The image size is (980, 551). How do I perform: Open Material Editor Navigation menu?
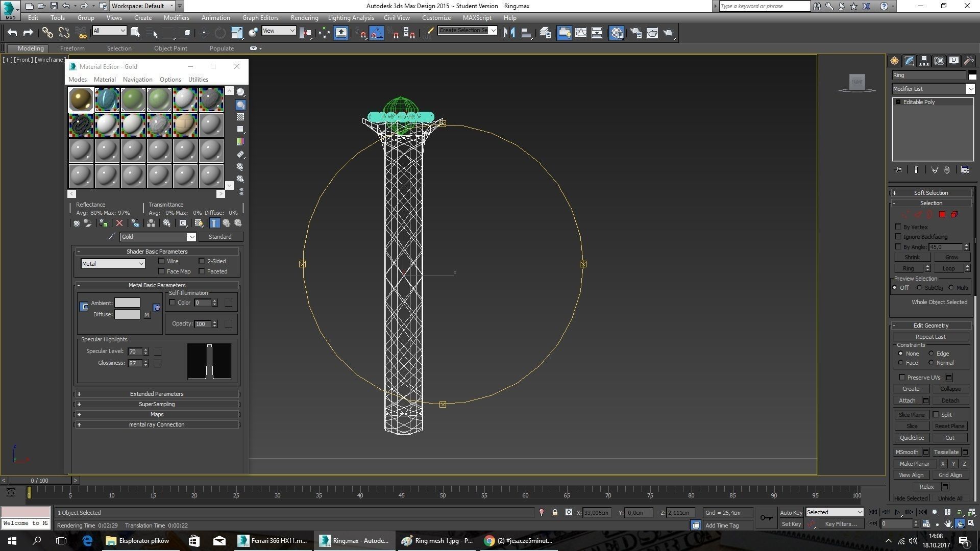(x=137, y=80)
